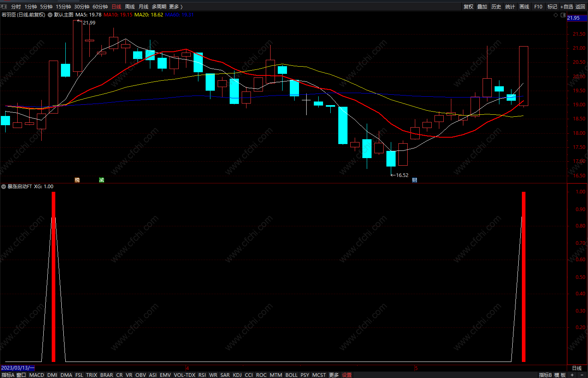This screenshot has width=588, height=378.
Task: Select the 月线 monthly period
Action: click(x=143, y=7)
